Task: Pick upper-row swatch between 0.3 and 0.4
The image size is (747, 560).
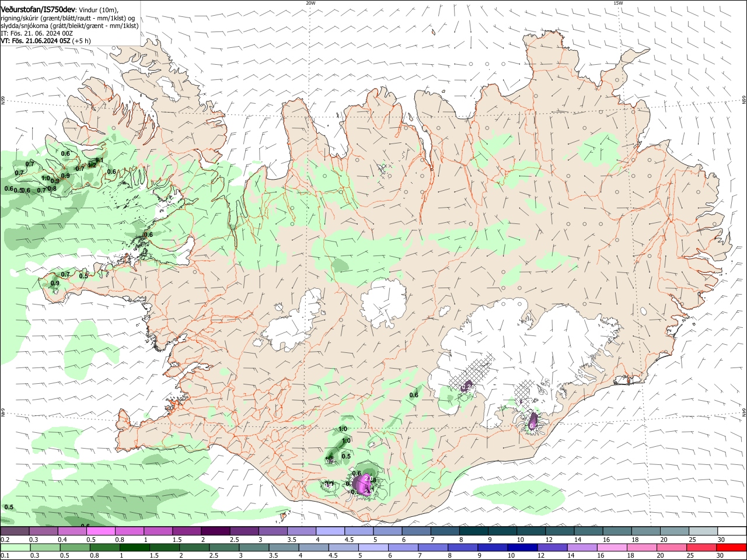Action: pyautogui.click(x=43, y=531)
